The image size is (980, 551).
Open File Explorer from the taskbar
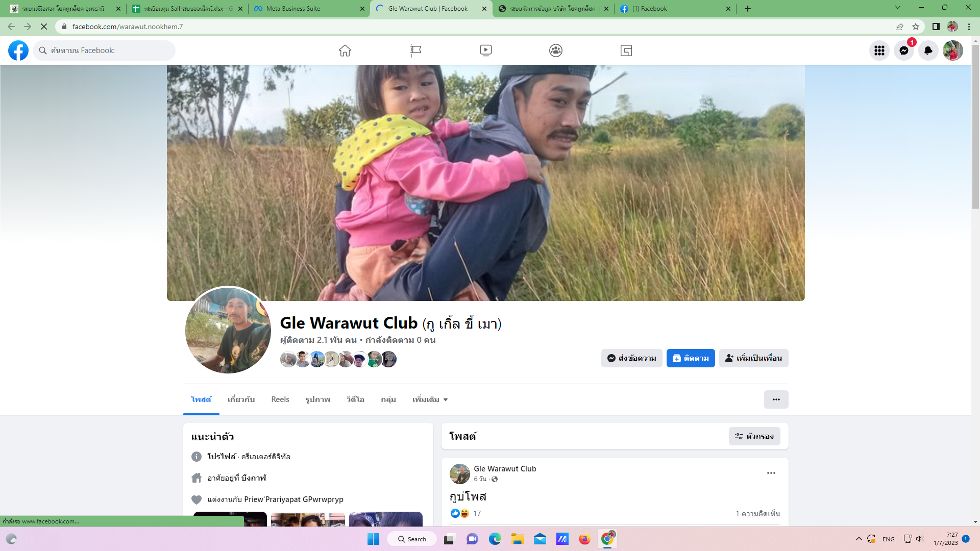(x=517, y=539)
